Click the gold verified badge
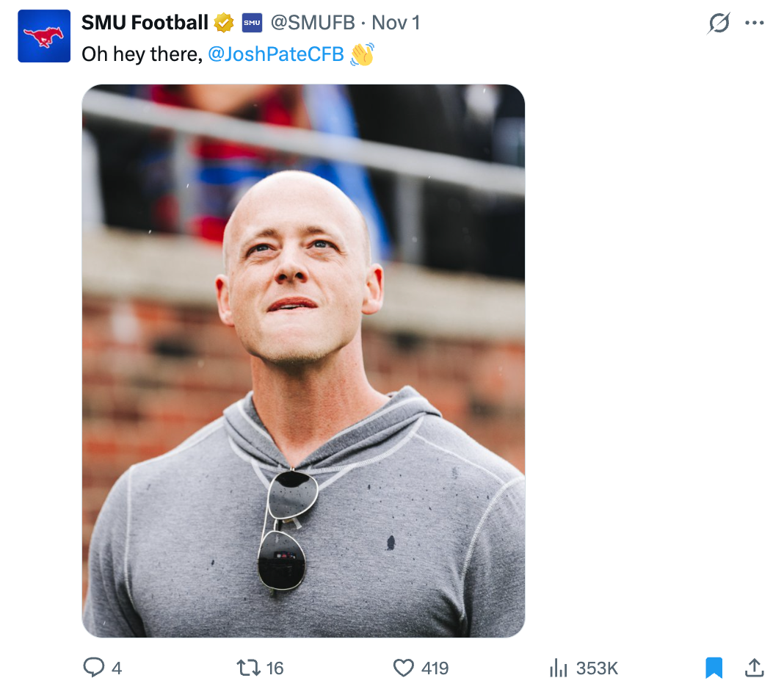The image size is (784, 689). coord(224,23)
